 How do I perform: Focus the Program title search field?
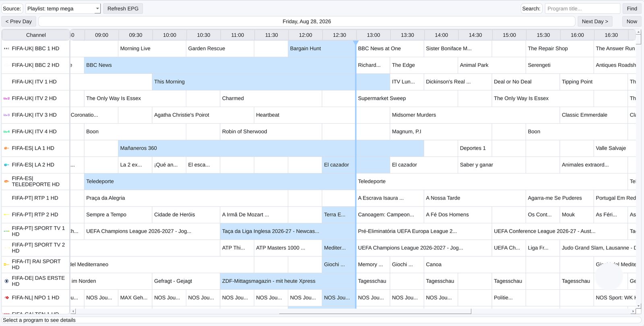point(582,8)
